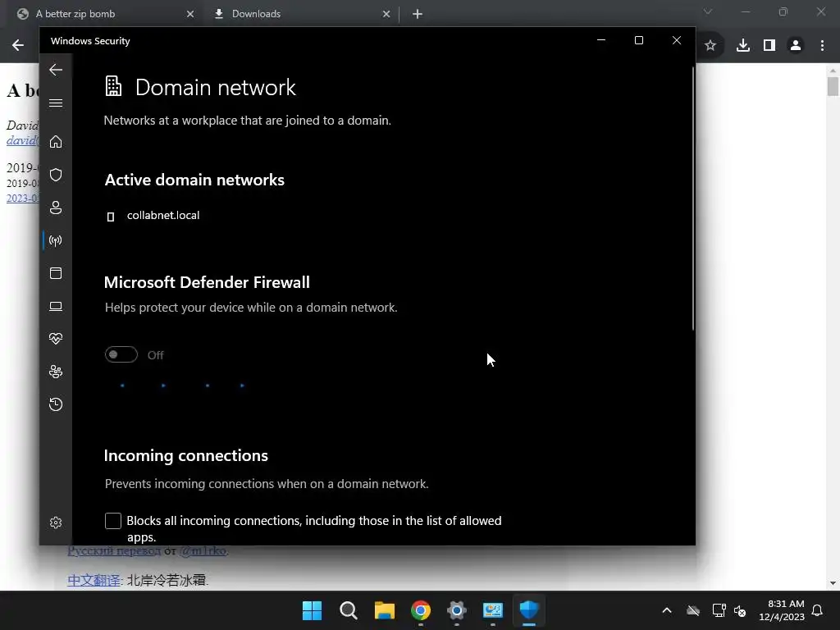Minimize the Windows Security window
The height and width of the screenshot is (630, 840).
click(601, 41)
